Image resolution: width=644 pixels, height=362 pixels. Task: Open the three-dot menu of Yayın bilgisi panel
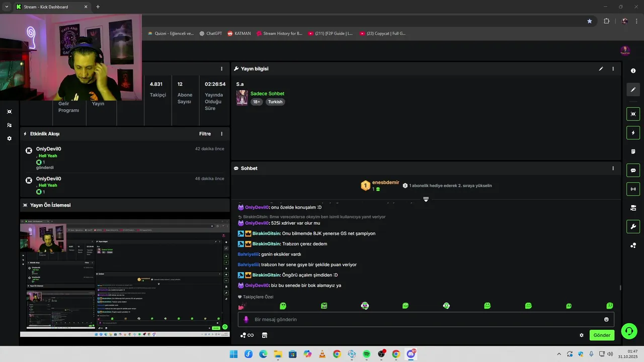click(x=613, y=69)
